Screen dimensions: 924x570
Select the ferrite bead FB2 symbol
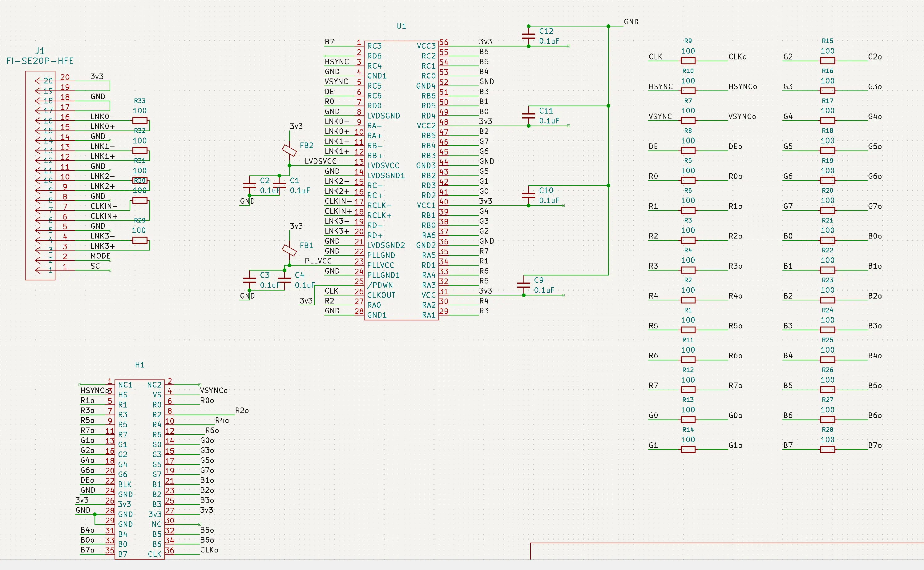tap(289, 151)
